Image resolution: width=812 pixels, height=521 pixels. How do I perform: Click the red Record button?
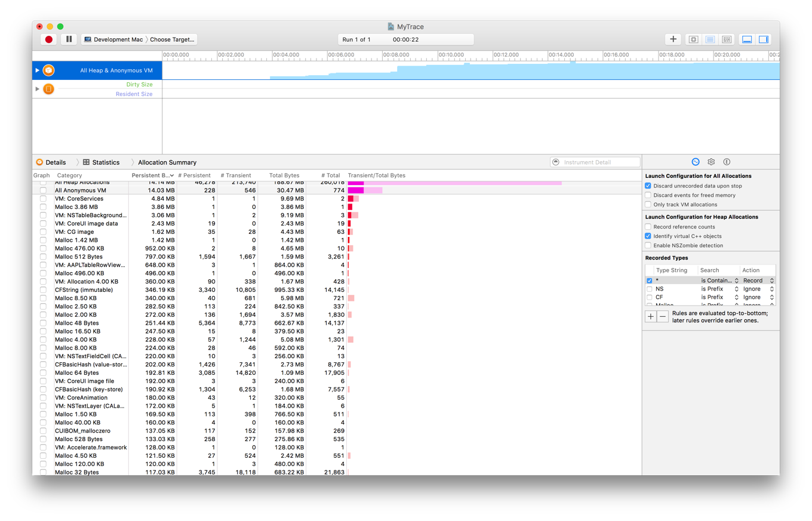pos(49,39)
